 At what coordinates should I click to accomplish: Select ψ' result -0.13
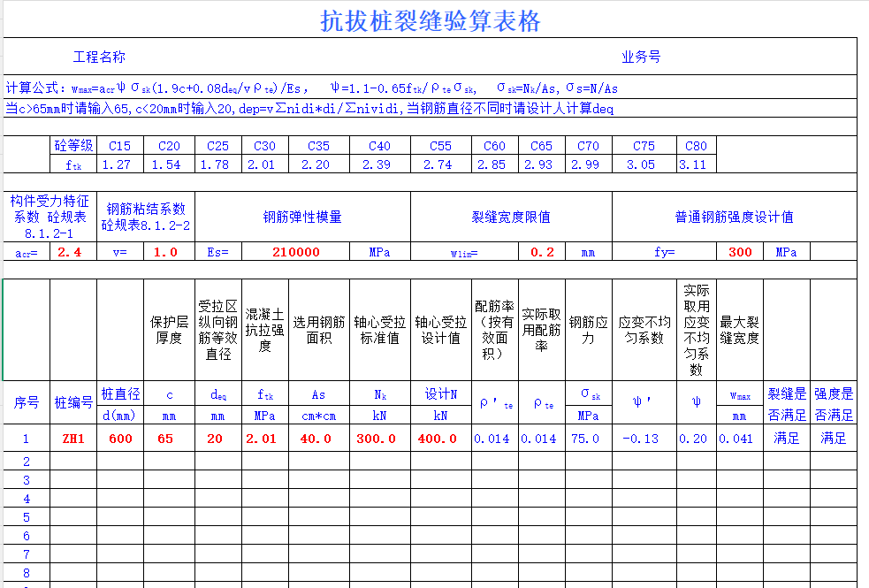tap(644, 439)
